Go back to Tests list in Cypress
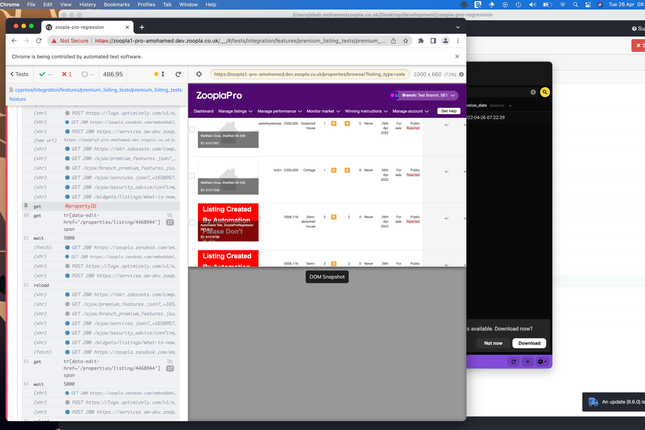This screenshot has height=430, width=645. coord(19,74)
